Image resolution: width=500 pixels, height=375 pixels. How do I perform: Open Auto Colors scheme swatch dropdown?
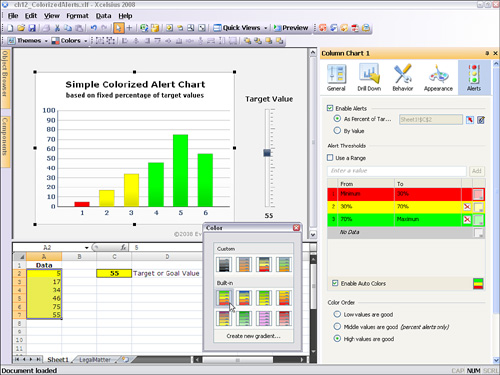pos(478,284)
